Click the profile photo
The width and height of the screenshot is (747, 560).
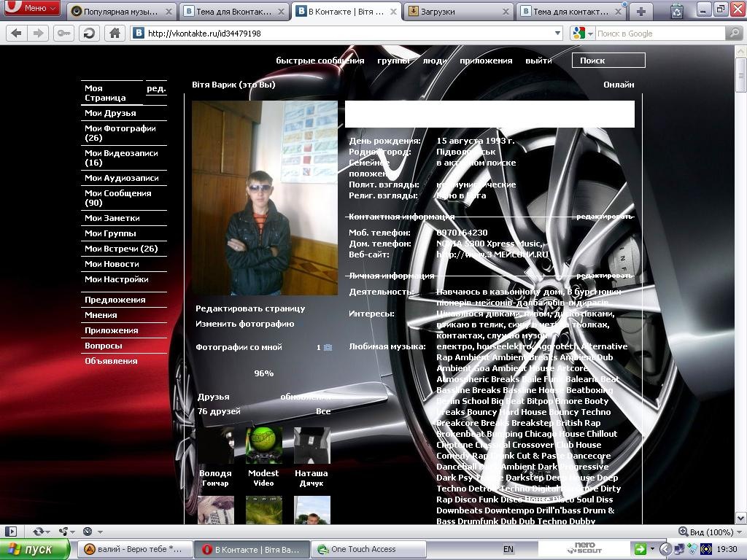click(x=264, y=198)
